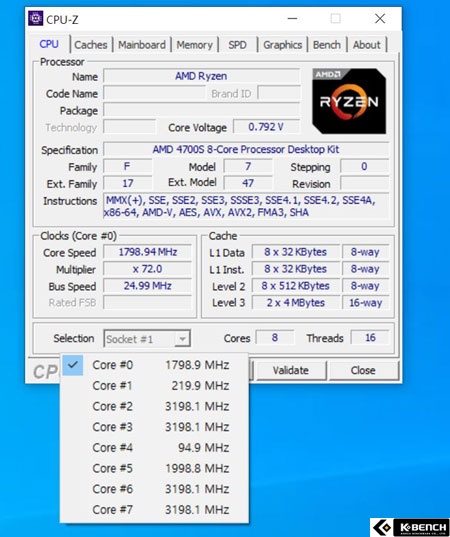Minimize the CPU-Z window
Viewport: 450px width, 537px height.
292,18
